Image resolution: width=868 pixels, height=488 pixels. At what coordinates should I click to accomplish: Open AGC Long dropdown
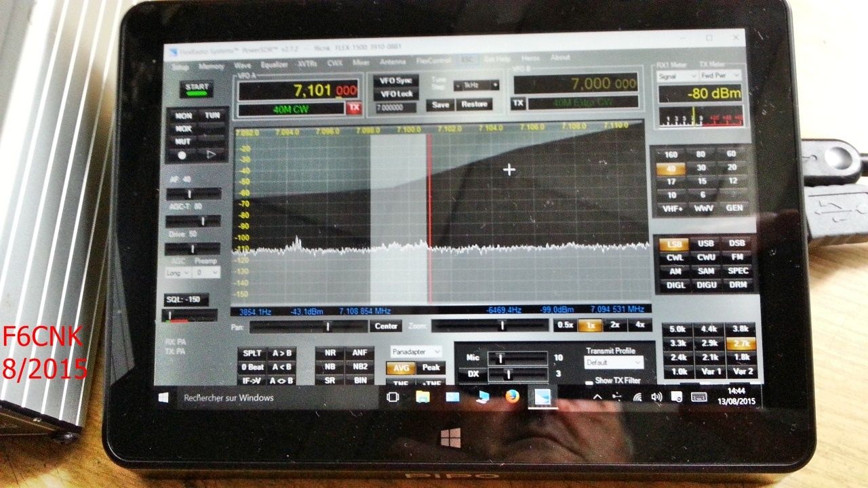point(177,272)
